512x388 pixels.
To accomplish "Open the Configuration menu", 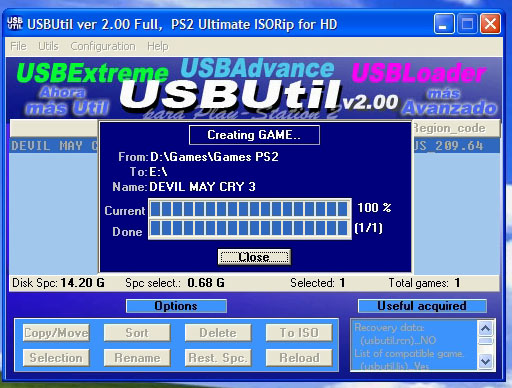I will point(103,46).
